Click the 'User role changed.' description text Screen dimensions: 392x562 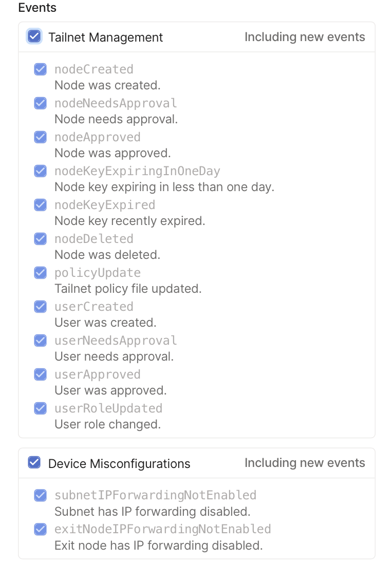[x=107, y=424]
